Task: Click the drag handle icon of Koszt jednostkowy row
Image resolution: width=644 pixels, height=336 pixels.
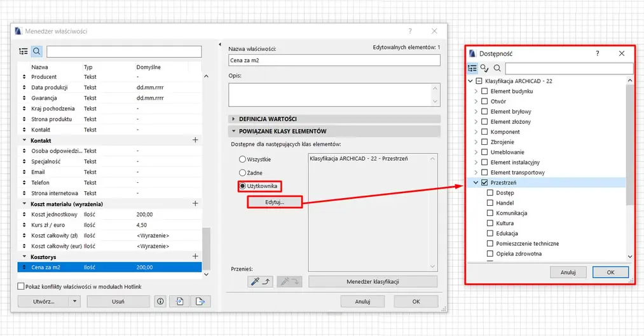Action: pyautogui.click(x=24, y=214)
